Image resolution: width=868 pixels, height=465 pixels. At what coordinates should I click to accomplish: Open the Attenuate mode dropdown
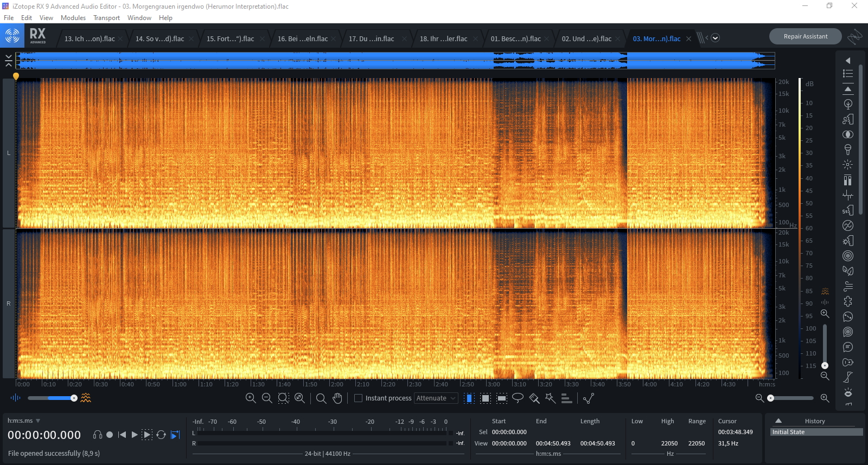click(x=436, y=398)
